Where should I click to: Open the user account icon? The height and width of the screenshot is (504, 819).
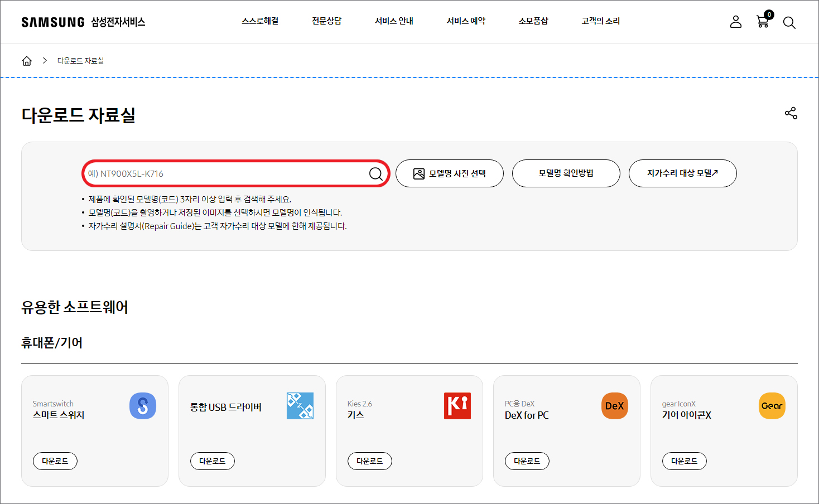[736, 22]
